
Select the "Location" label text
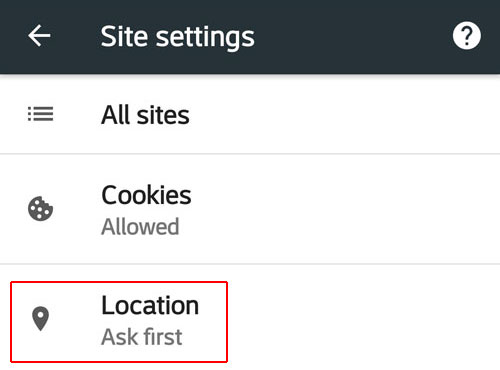click(x=150, y=305)
